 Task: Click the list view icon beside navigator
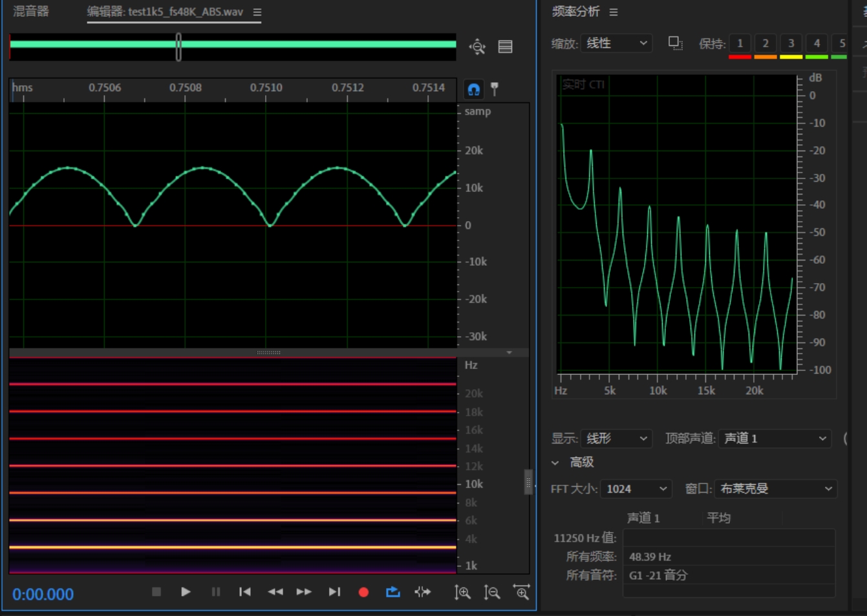[x=506, y=47]
